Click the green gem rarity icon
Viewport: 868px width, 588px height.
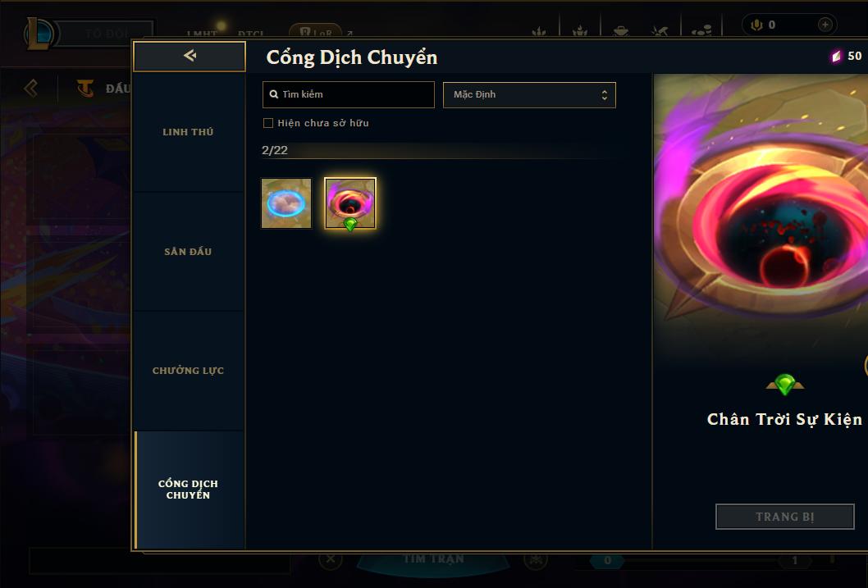tap(784, 384)
